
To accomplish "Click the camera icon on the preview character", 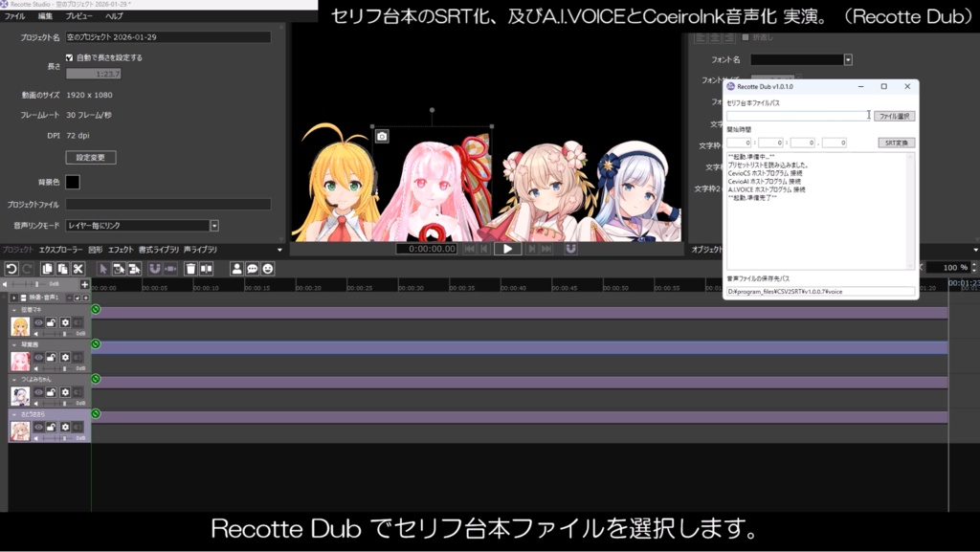I will pos(382,136).
